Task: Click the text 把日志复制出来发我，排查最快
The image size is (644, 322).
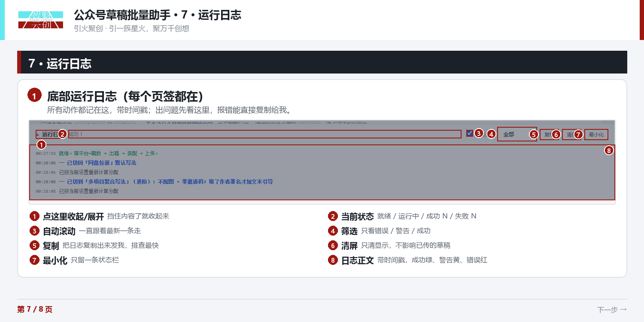Action: (x=111, y=245)
